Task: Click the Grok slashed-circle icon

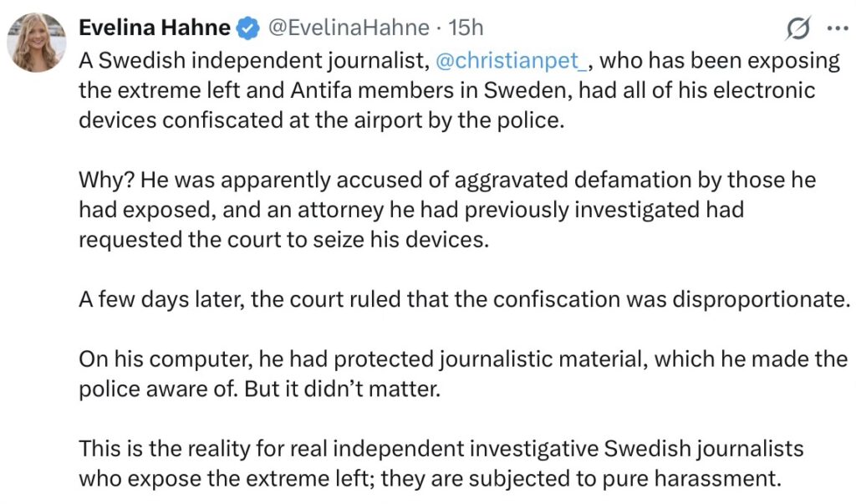Action: [x=798, y=29]
